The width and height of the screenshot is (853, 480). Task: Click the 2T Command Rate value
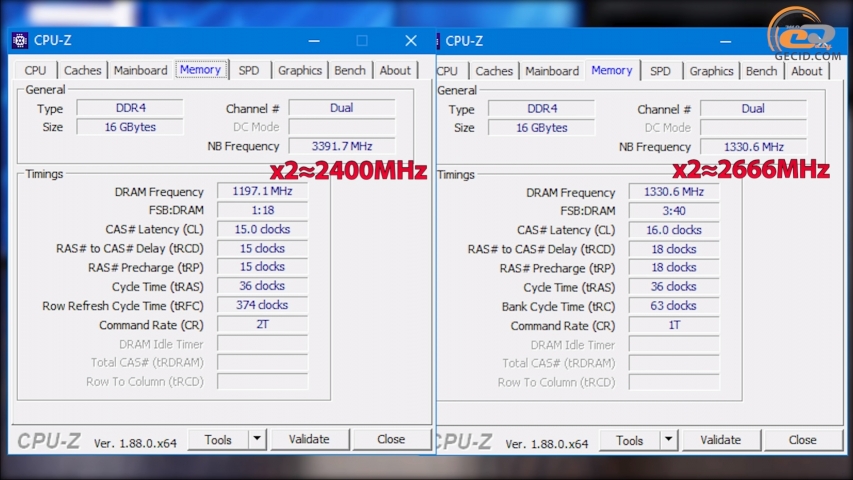point(262,324)
